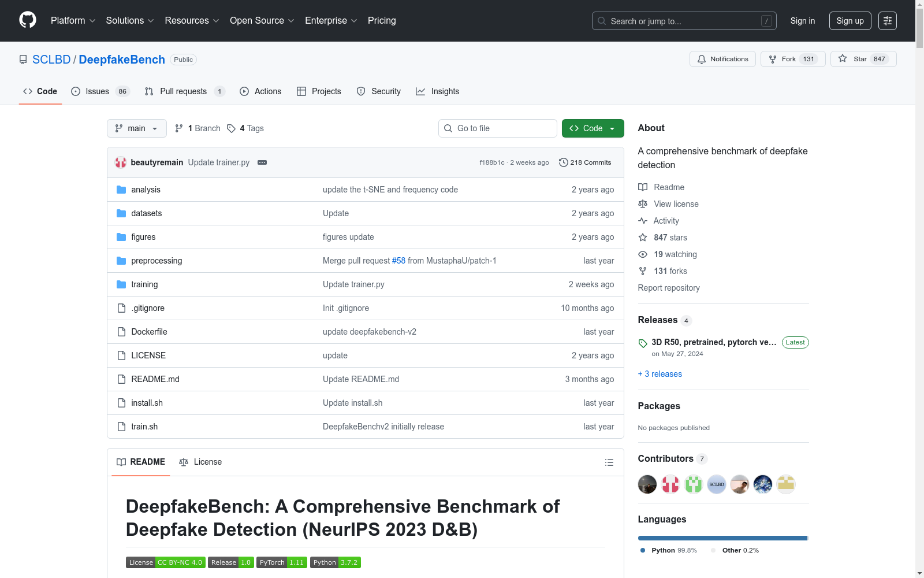Open the green Code dropdown

coord(593,128)
